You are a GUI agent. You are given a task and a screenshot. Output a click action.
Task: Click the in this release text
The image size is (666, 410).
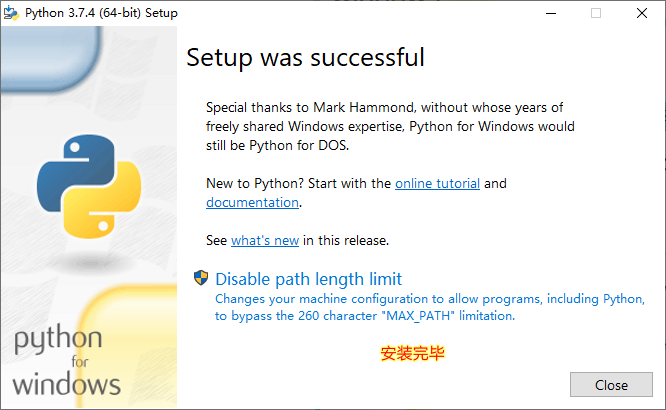pos(346,240)
